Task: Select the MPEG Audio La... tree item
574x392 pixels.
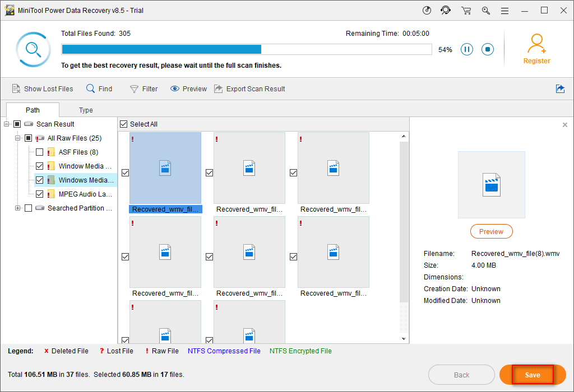Action: click(85, 194)
